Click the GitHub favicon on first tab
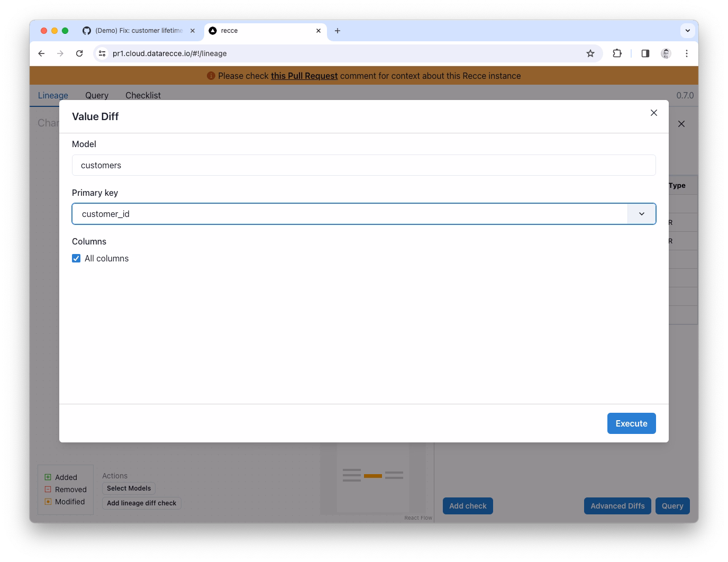 click(x=87, y=31)
